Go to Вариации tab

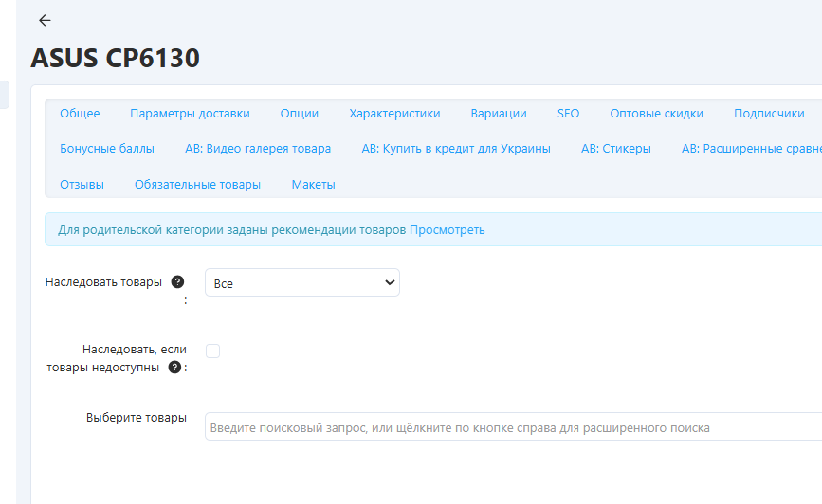pyautogui.click(x=499, y=114)
